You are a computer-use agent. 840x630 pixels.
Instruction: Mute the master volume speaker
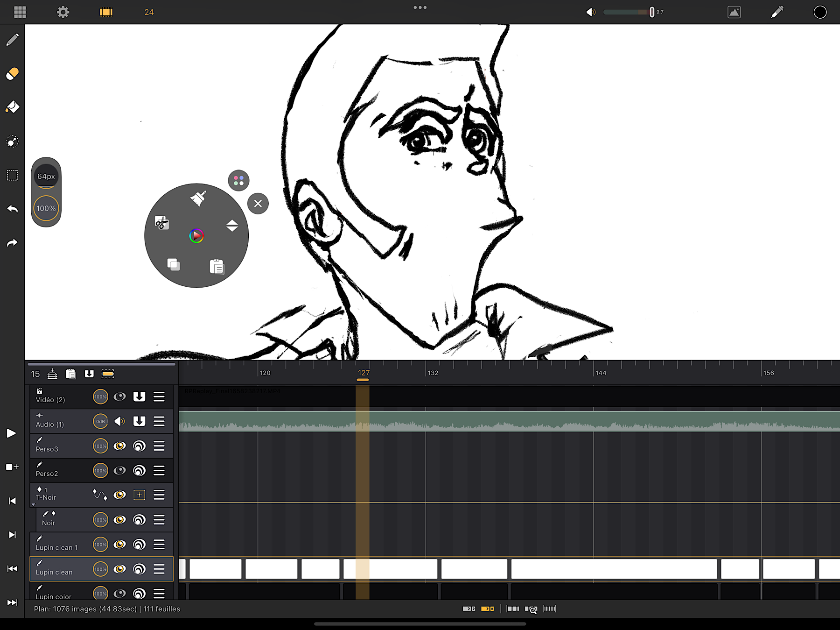click(590, 12)
